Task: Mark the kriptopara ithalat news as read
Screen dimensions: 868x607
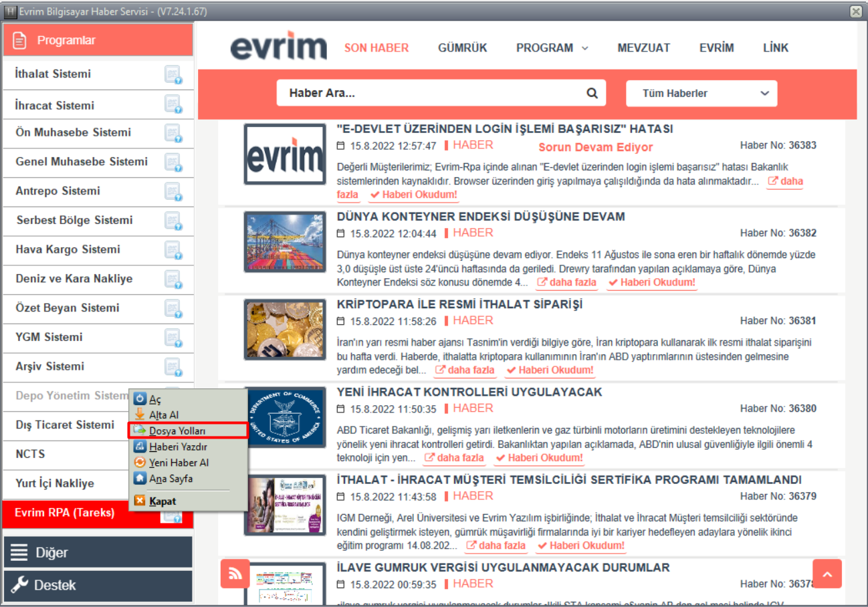Action: (550, 370)
